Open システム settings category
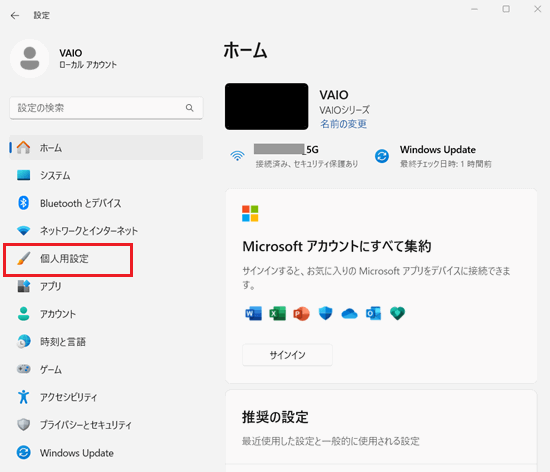 tap(106, 175)
